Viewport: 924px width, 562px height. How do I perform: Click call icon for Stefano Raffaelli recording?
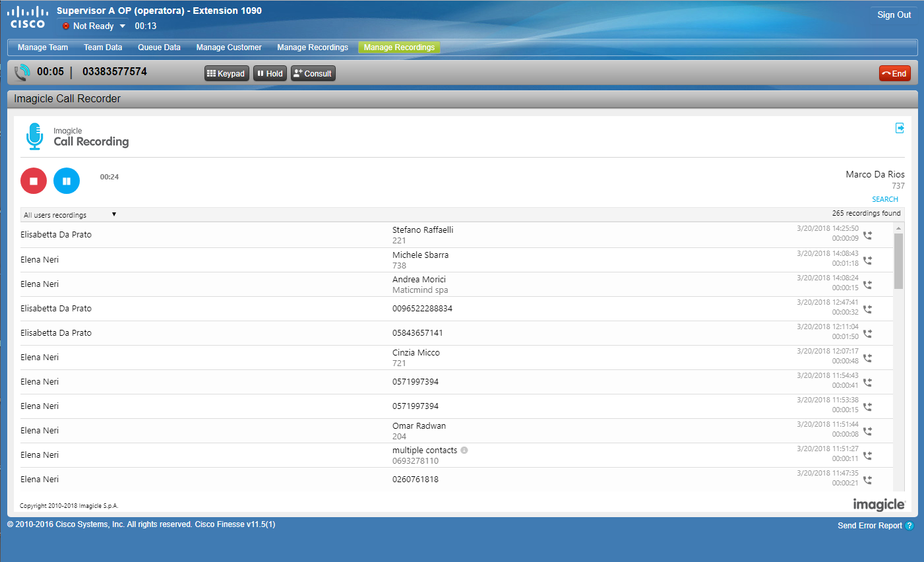tap(867, 235)
